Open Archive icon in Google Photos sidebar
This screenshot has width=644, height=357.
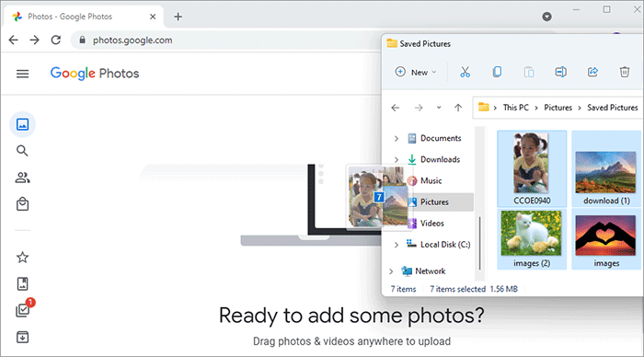pyautogui.click(x=23, y=338)
